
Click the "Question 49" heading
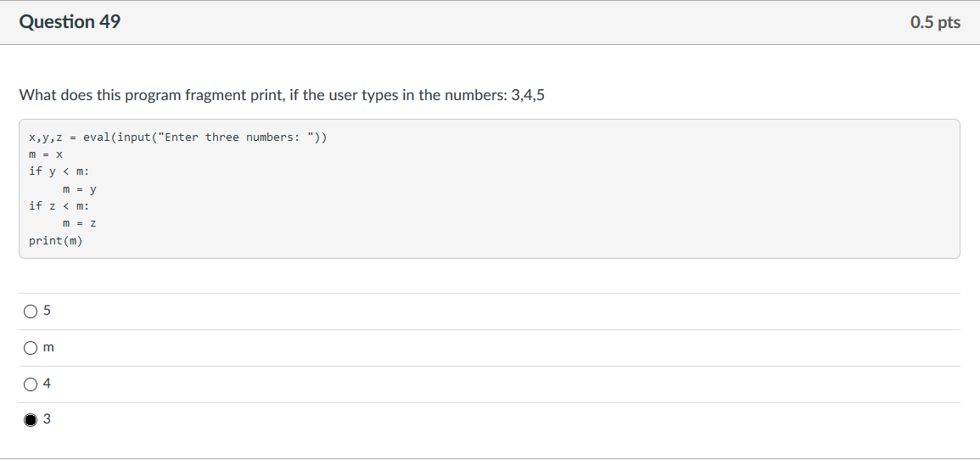click(70, 23)
